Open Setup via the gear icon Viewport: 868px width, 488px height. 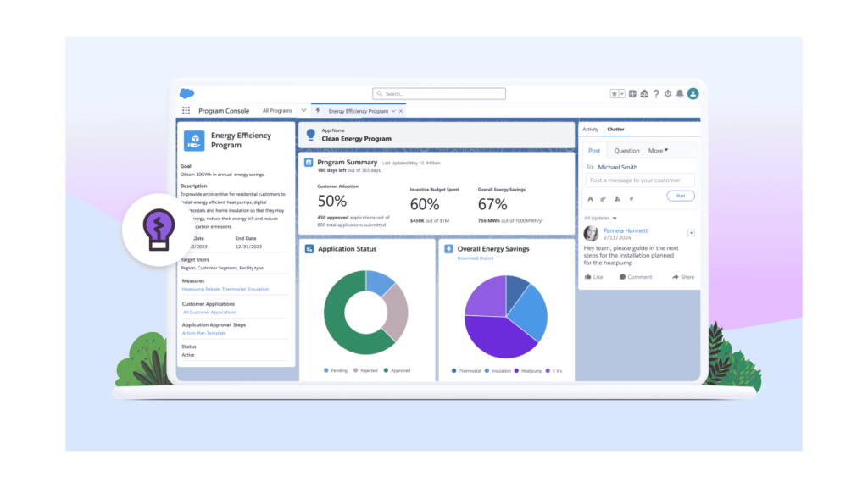(x=667, y=93)
